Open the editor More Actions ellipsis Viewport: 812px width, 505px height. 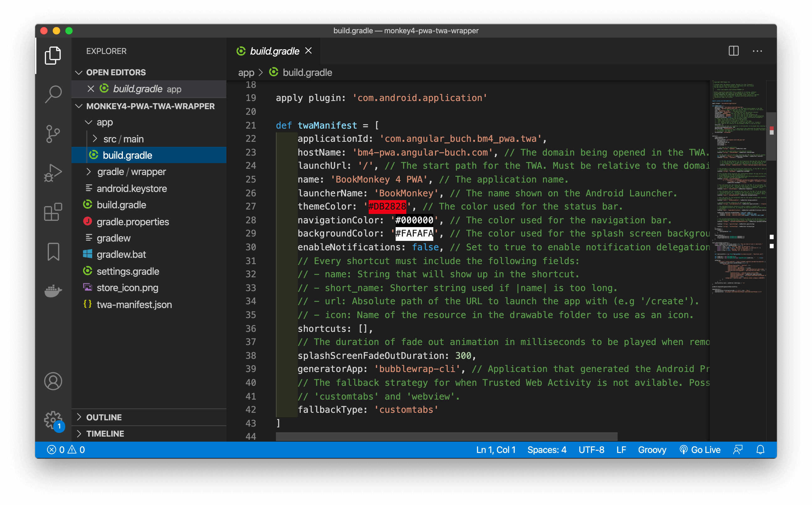757,51
